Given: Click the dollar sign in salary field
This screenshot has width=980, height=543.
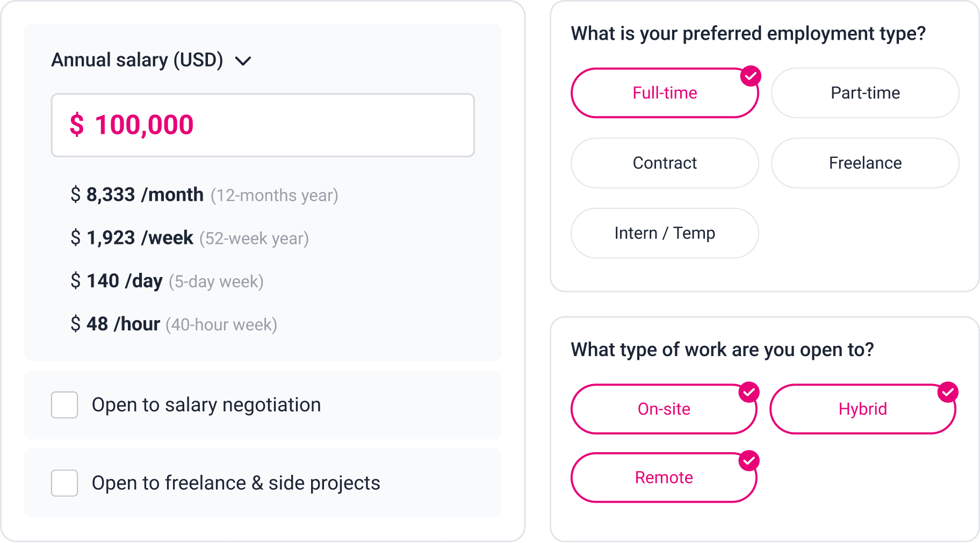Looking at the screenshot, I should point(77,125).
